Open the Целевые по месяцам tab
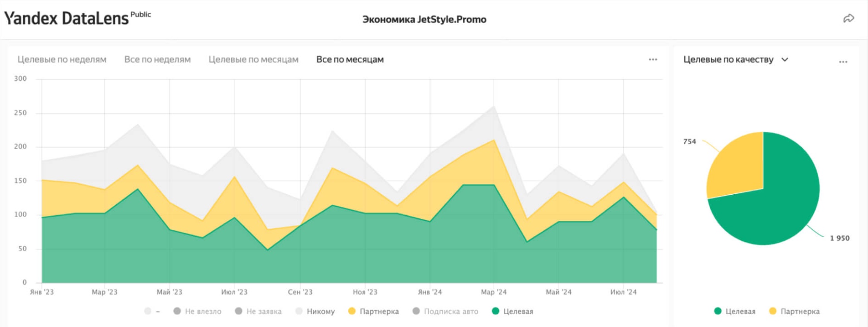The width and height of the screenshot is (868, 327). [x=253, y=60]
